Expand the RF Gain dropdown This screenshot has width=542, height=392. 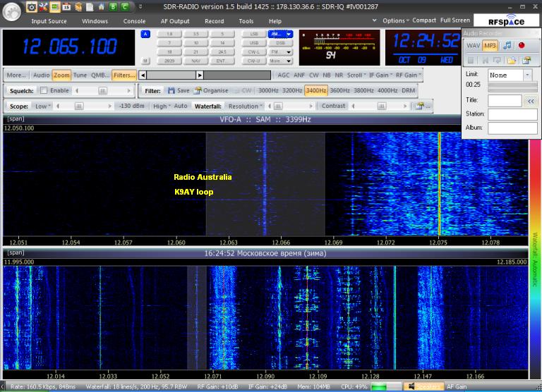click(x=408, y=75)
